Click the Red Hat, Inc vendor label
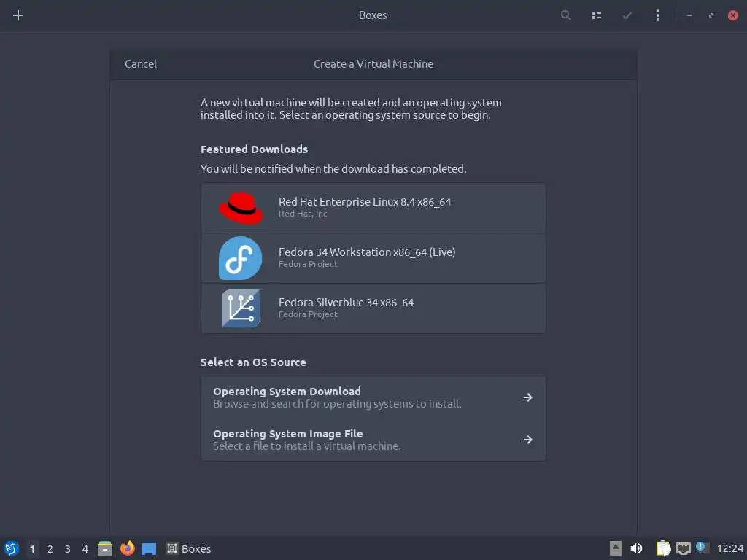Image resolution: width=747 pixels, height=560 pixels. [303, 214]
